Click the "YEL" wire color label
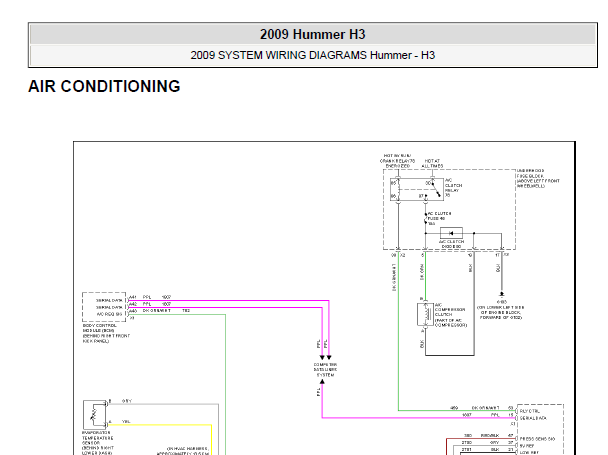 tap(126, 421)
